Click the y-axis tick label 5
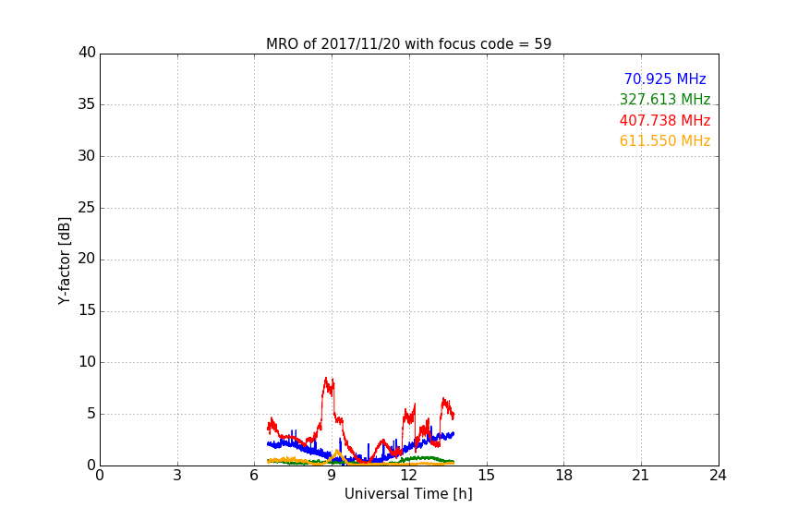Image resolution: width=798 pixels, height=532 pixels. [x=91, y=414]
